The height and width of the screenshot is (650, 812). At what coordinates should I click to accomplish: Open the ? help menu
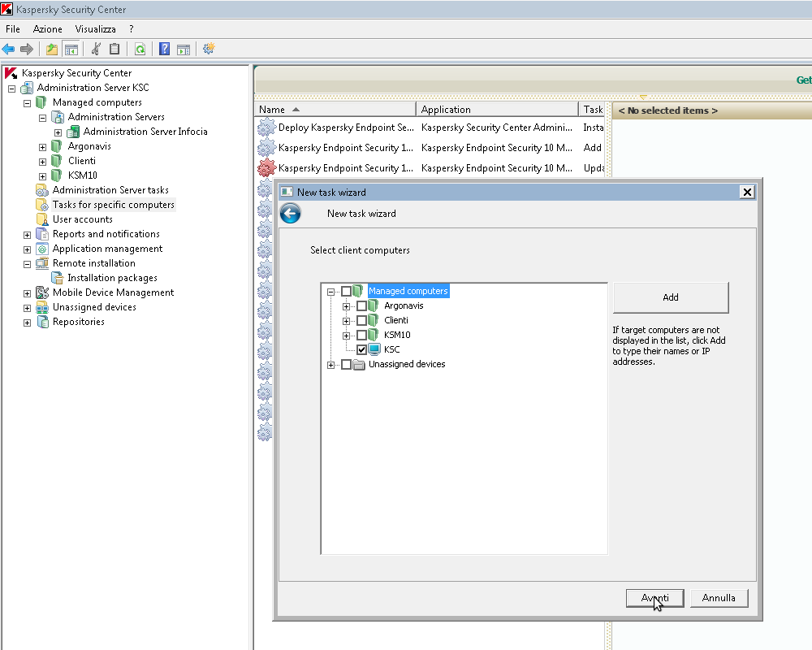click(x=132, y=29)
